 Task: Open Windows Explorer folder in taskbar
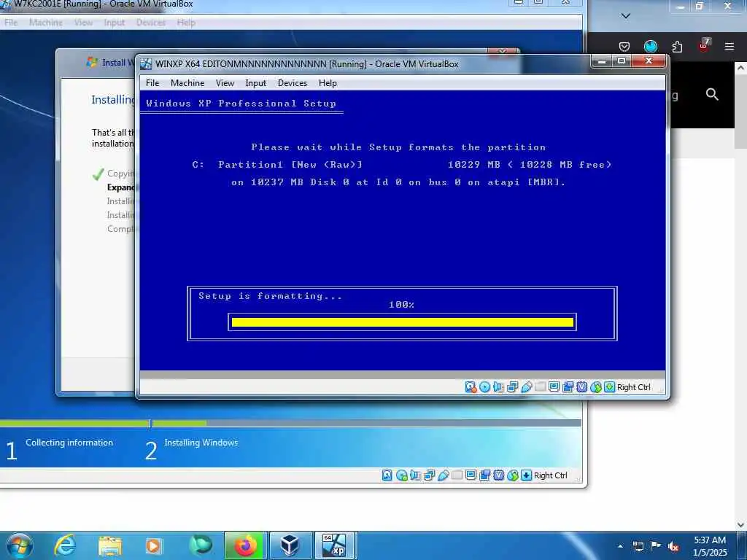tap(110, 546)
